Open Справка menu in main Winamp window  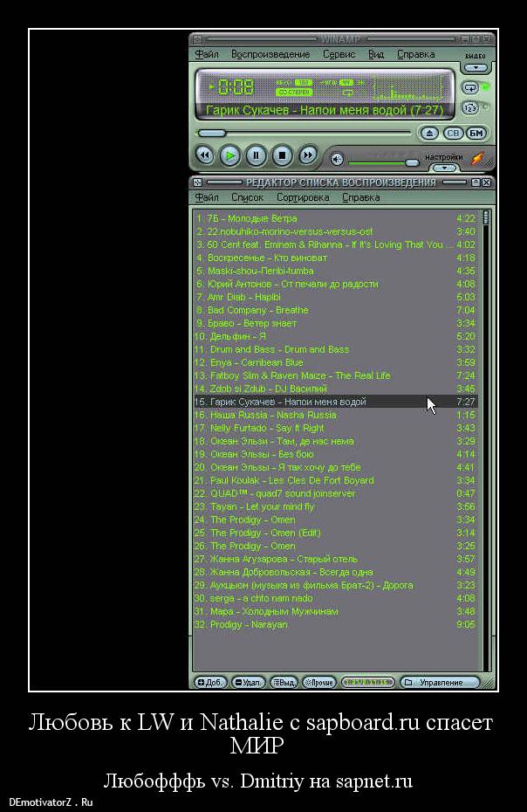point(415,54)
